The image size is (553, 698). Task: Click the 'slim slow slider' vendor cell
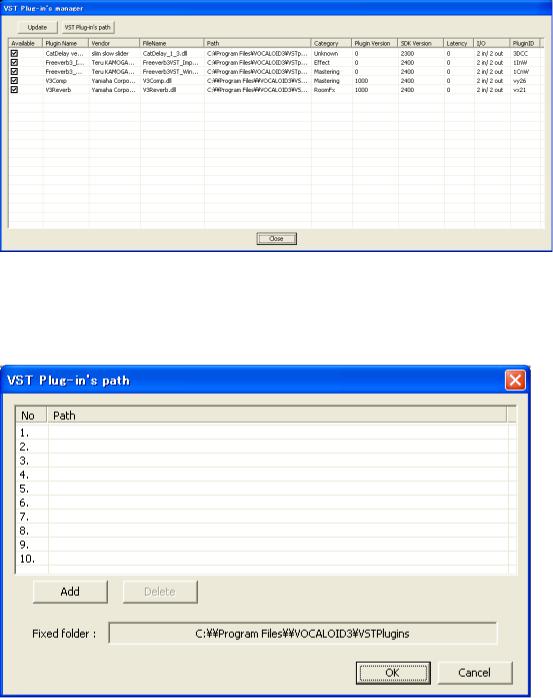(110, 53)
